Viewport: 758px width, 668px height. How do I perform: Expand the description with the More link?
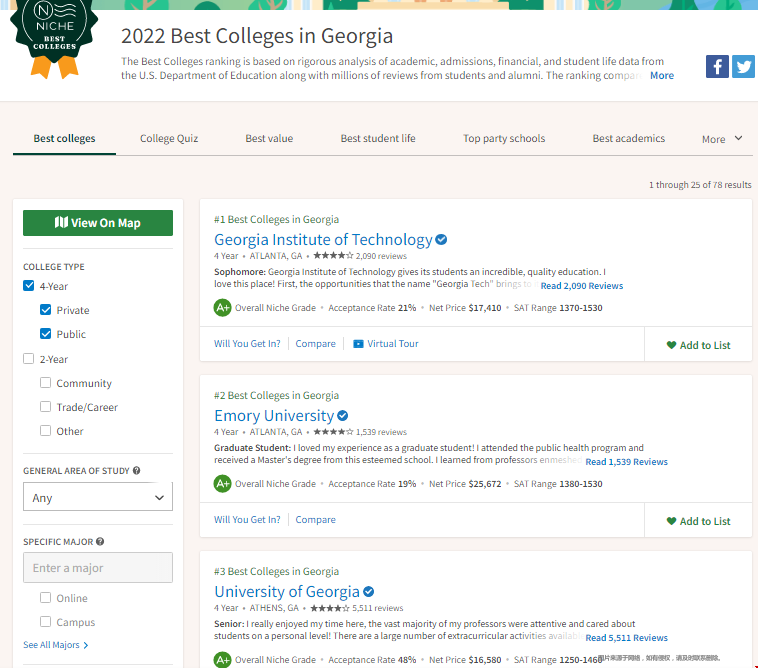point(662,76)
